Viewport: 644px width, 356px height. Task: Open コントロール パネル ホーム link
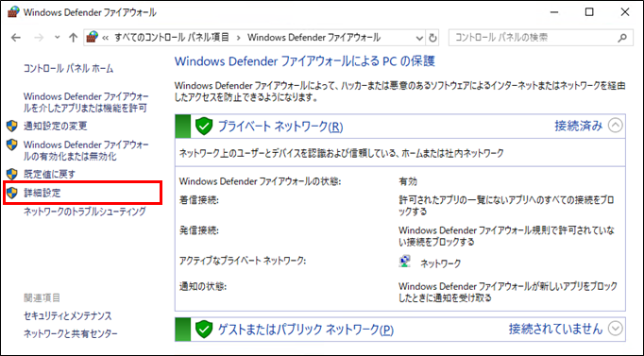click(x=69, y=69)
